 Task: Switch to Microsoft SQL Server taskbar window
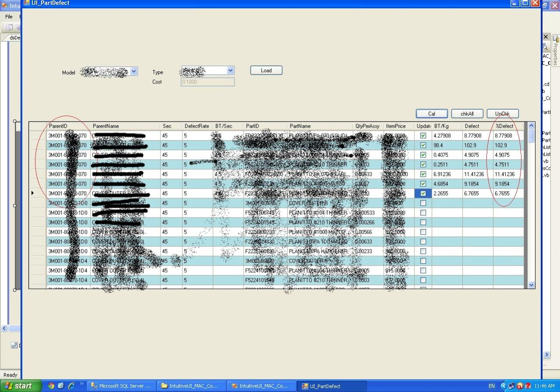(x=121, y=386)
